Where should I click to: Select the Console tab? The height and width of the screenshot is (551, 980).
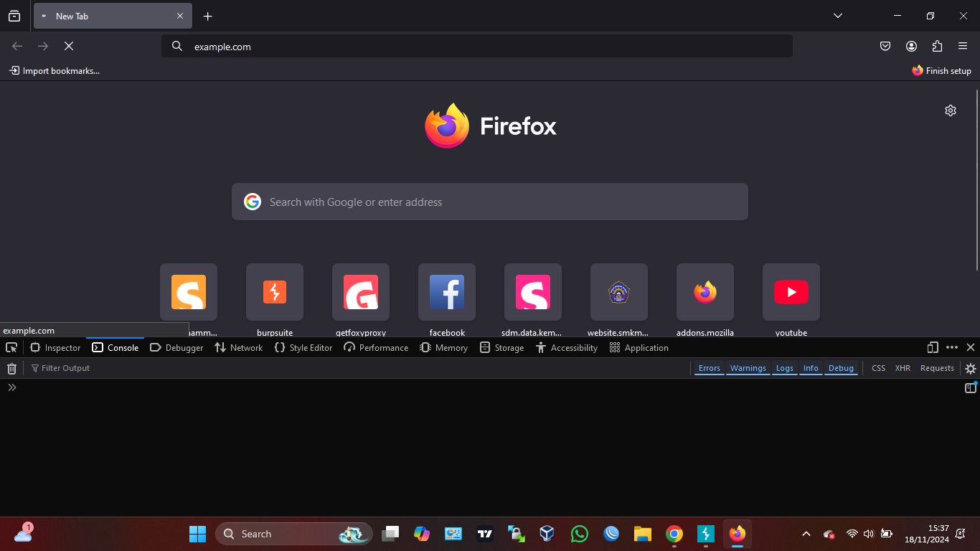tap(116, 347)
